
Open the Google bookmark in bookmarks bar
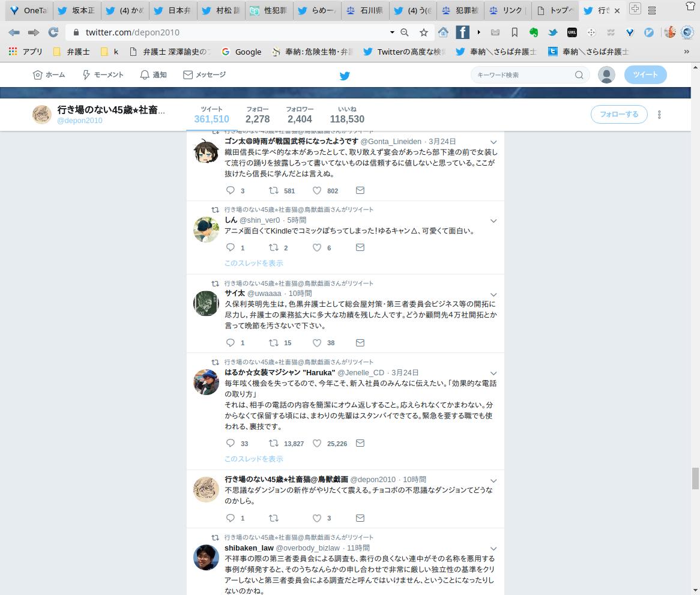(241, 52)
